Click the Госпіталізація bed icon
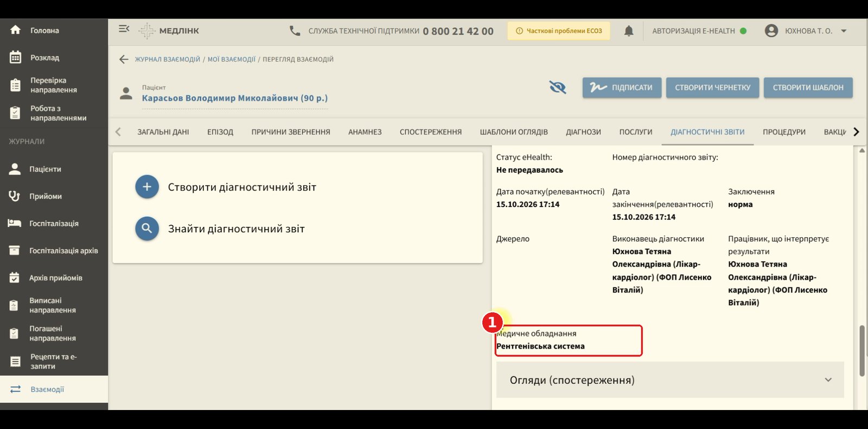The image size is (868, 429). pyautogui.click(x=15, y=223)
